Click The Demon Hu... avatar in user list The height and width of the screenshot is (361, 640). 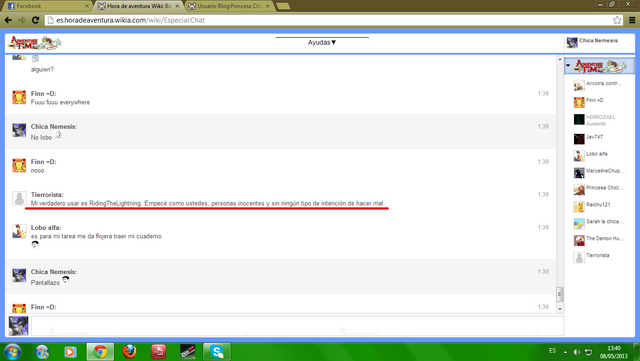coord(579,241)
